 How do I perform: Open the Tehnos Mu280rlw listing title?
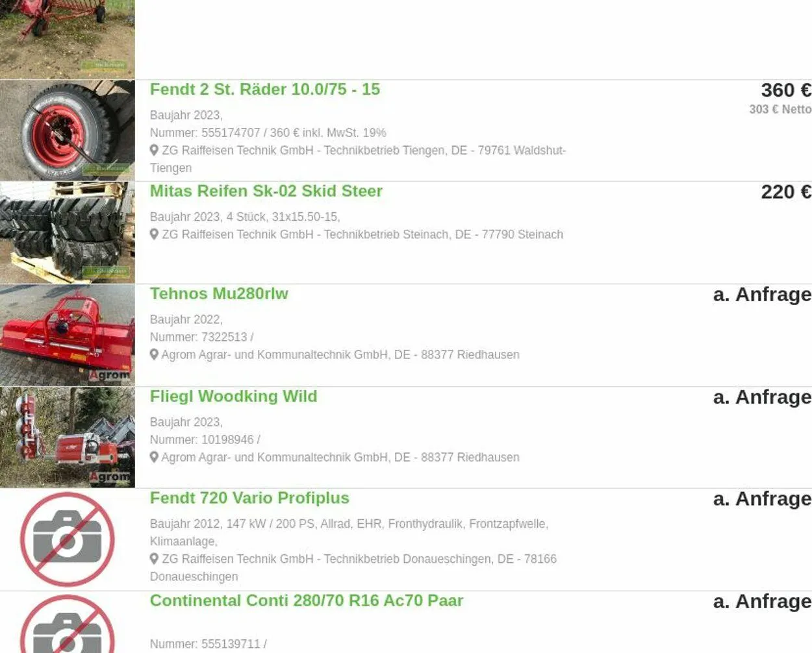tap(219, 294)
